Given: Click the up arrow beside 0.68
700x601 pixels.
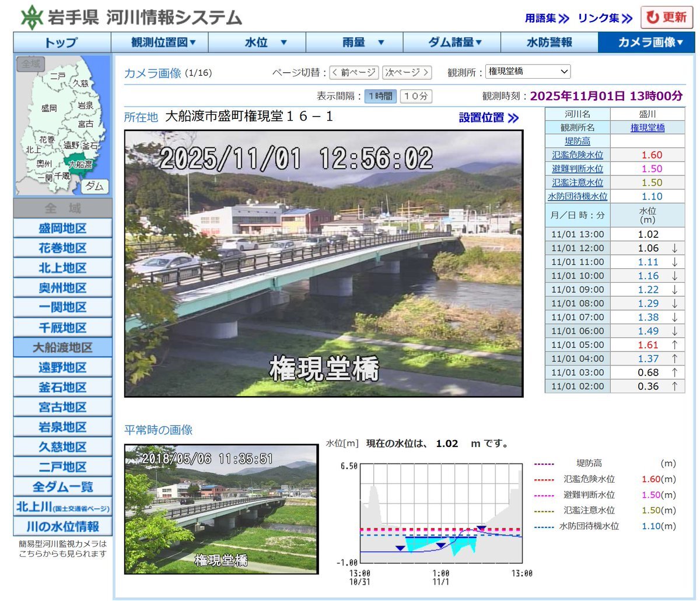Looking at the screenshot, I should 675,372.
